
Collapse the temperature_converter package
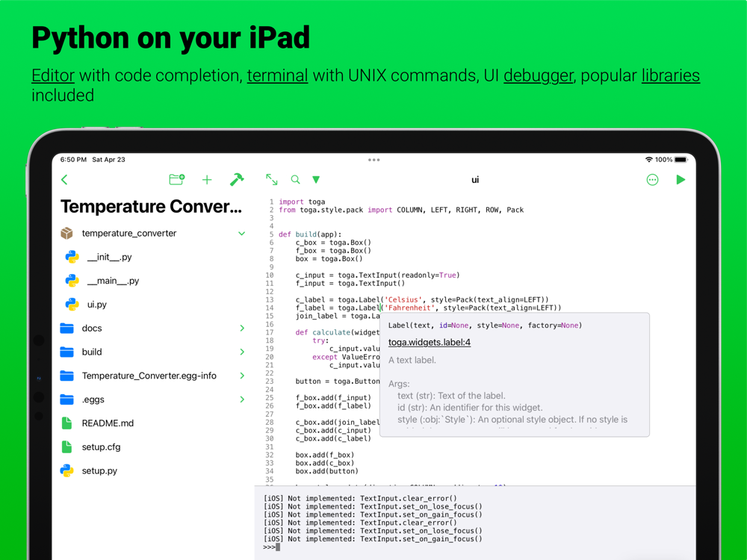(241, 233)
